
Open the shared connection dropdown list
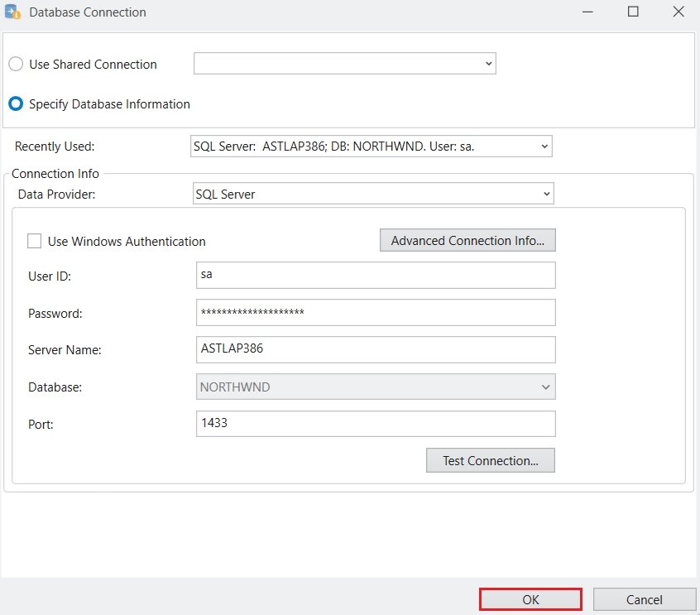pos(344,64)
